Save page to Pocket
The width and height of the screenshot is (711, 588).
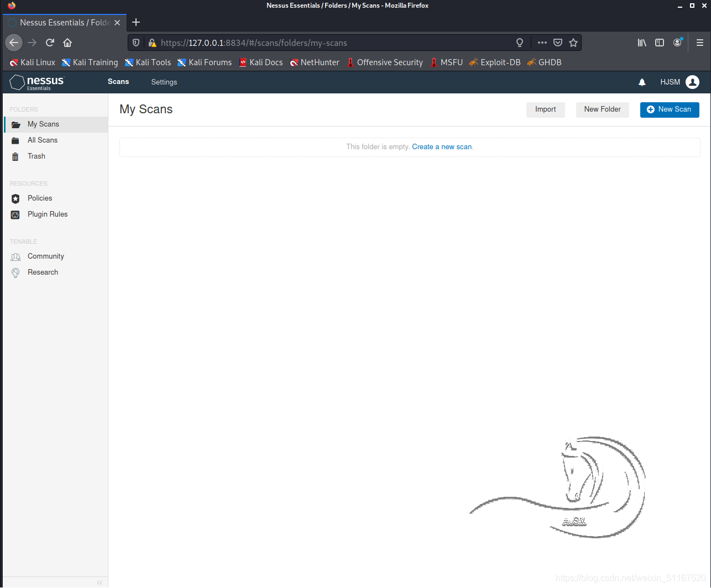tap(558, 43)
